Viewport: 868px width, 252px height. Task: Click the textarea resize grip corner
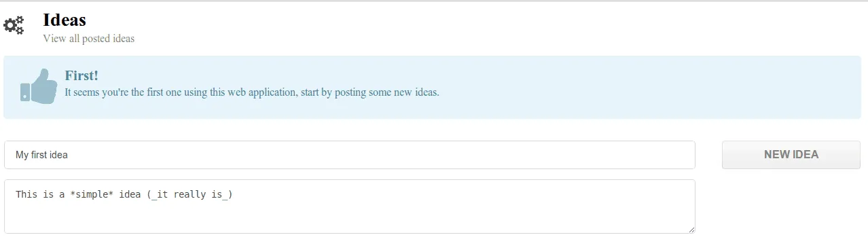click(691, 230)
